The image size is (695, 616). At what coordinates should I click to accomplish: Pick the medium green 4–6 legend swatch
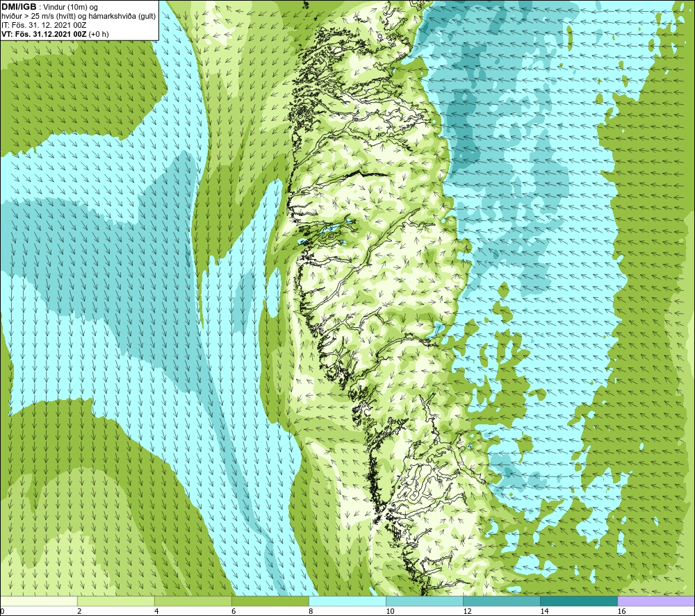pyautogui.click(x=193, y=601)
